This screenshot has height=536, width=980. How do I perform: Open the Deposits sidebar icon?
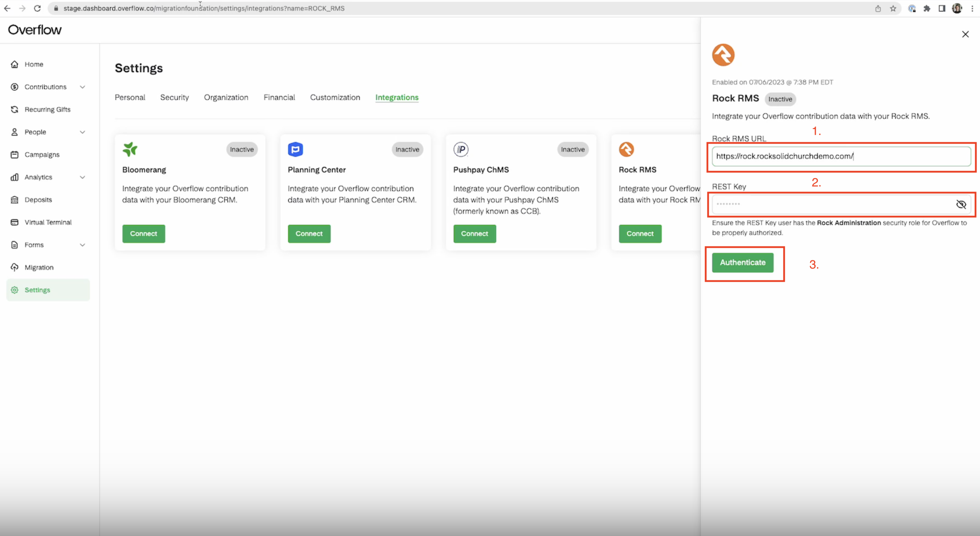click(x=14, y=199)
